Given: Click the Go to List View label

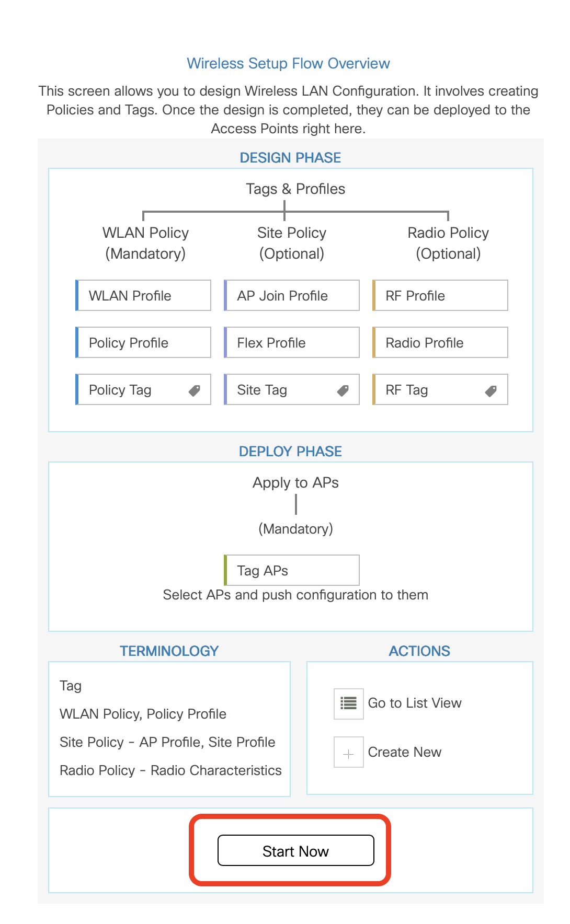Looking at the screenshot, I should [x=415, y=703].
